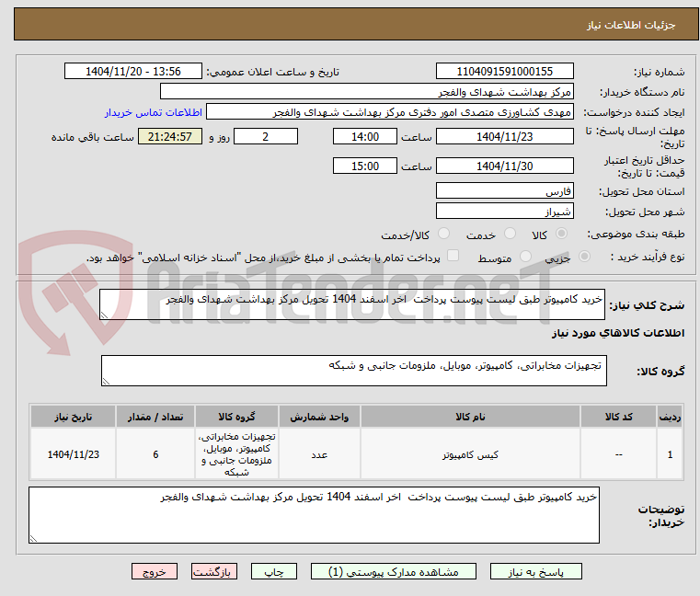
Task: Click the deadline time field 14:00
Action: point(365,137)
